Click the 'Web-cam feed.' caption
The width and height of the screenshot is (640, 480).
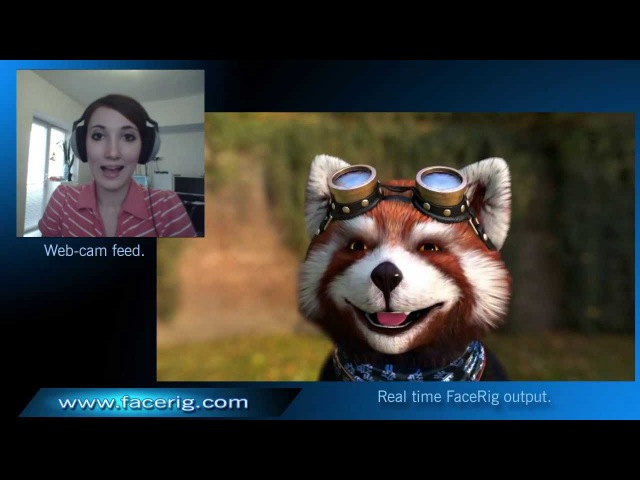[x=94, y=250]
